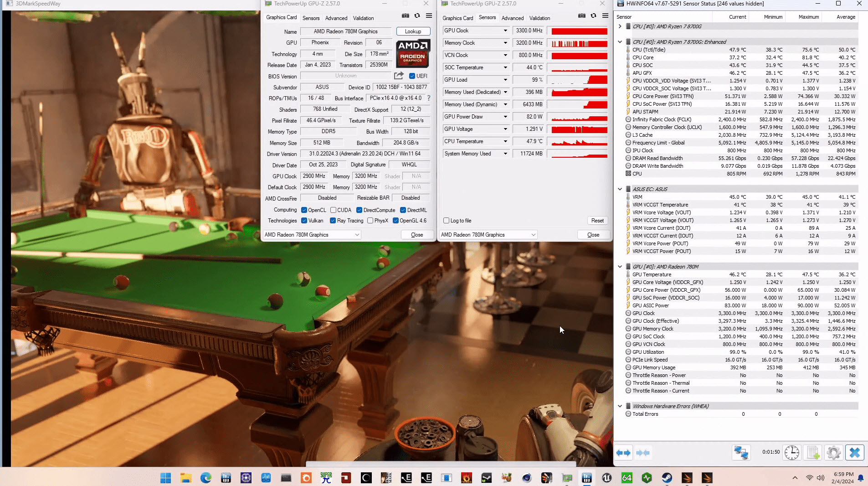Toggle DirectML checkbox

pos(403,210)
